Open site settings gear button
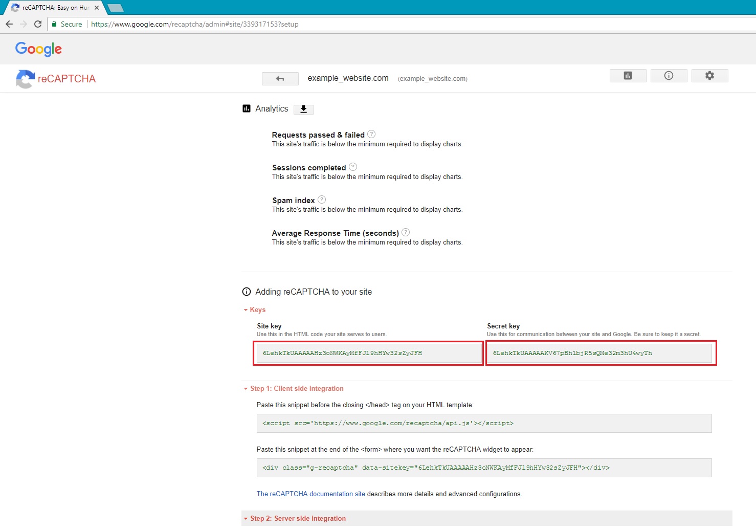This screenshot has height=532, width=756. (x=709, y=76)
